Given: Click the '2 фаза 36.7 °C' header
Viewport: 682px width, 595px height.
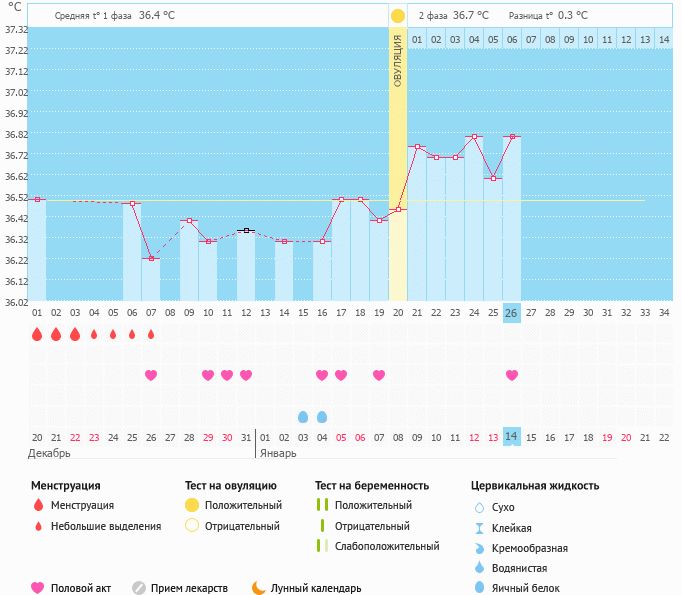Looking at the screenshot, I should point(453,16).
